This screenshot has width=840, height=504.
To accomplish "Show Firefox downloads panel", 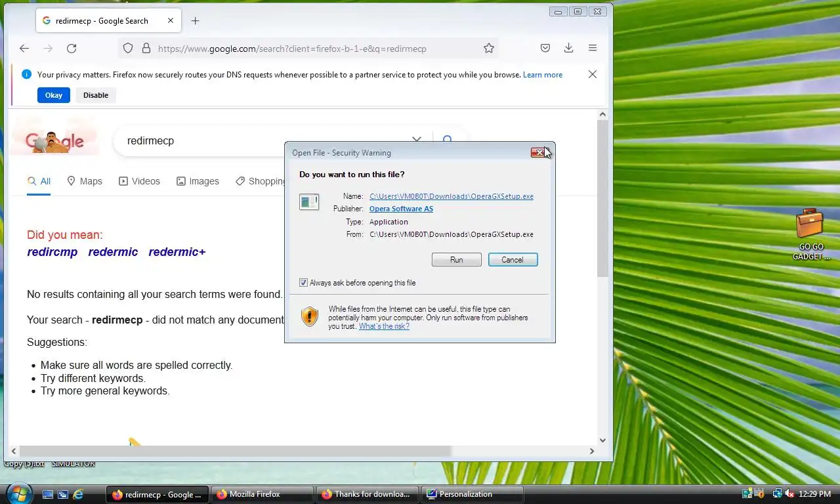I will (x=568, y=48).
